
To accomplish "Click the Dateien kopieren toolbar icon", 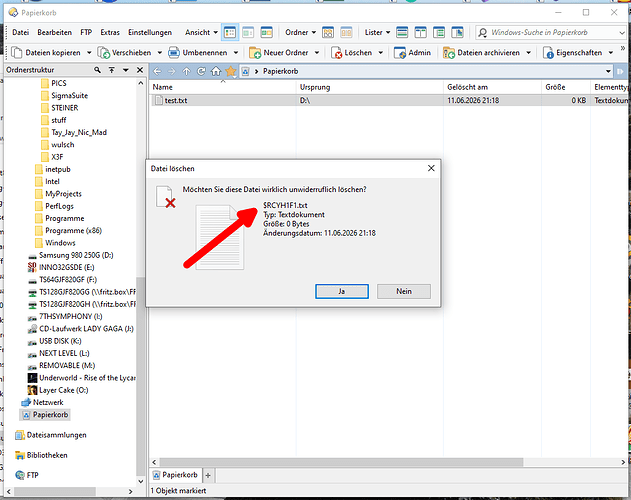I will [x=16, y=53].
